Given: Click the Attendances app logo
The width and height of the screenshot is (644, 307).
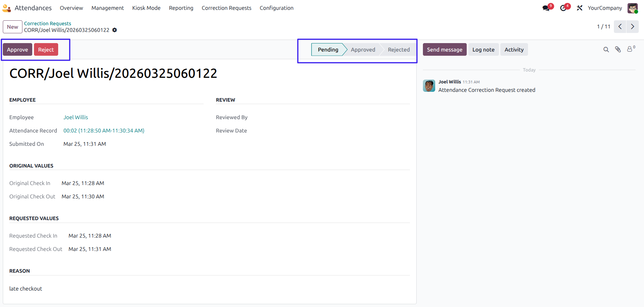Looking at the screenshot, I should click(x=6, y=8).
